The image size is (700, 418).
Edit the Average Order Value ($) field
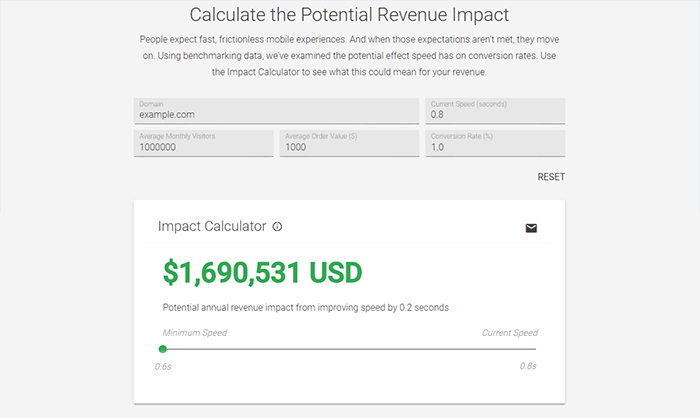pyautogui.click(x=350, y=143)
